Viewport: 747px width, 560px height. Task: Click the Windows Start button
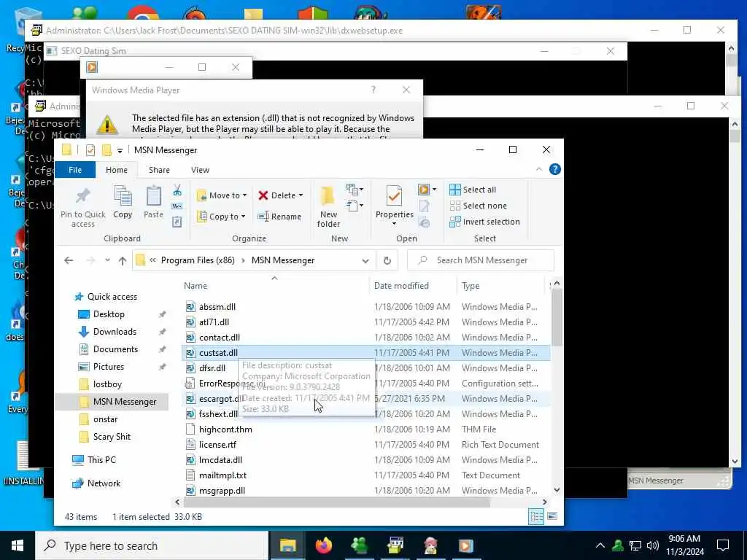click(x=18, y=545)
